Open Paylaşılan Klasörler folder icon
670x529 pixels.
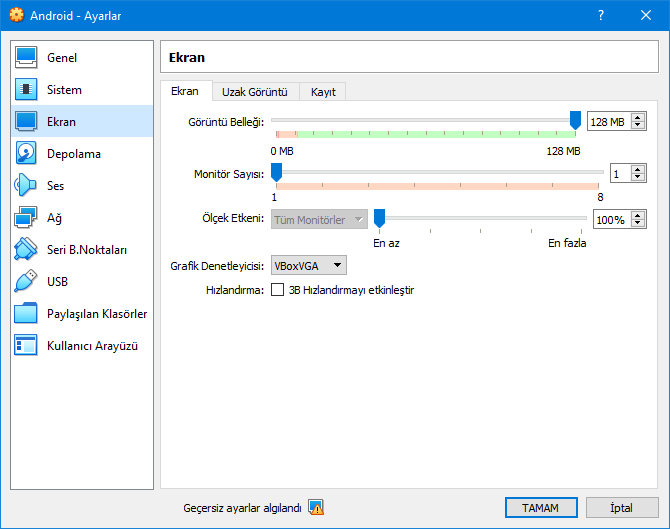(x=27, y=314)
